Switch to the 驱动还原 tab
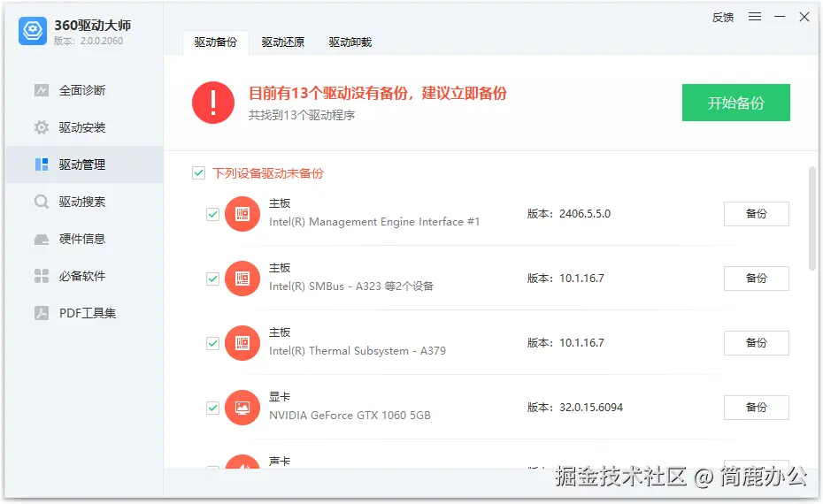Viewport: 823px width, 504px height. (x=283, y=42)
